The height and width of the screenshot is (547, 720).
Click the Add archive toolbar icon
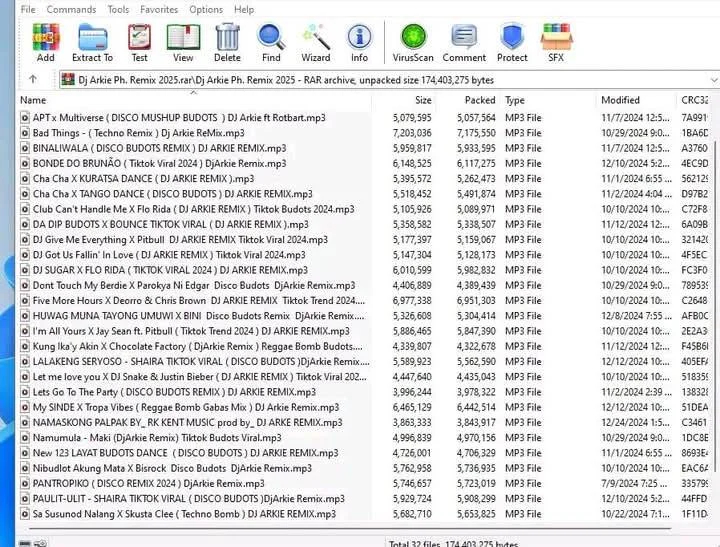coord(46,38)
